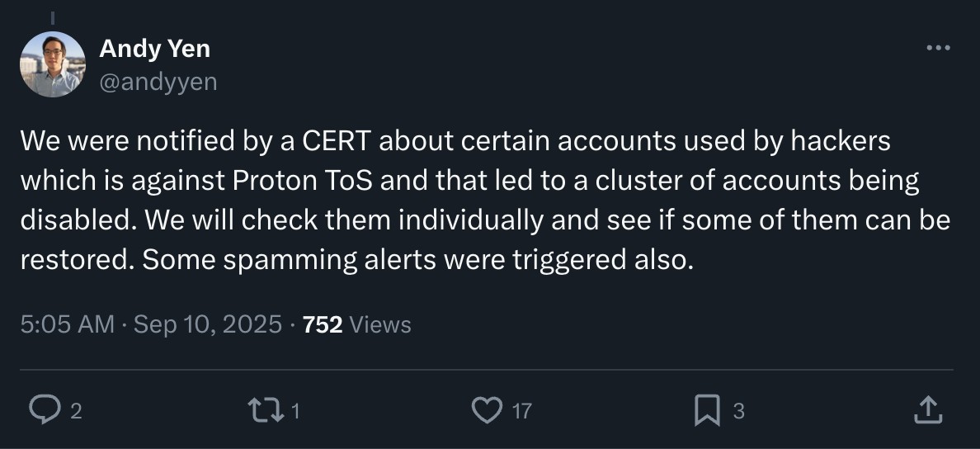Open the three-dot more options menu
The image size is (980, 449).
click(x=938, y=48)
